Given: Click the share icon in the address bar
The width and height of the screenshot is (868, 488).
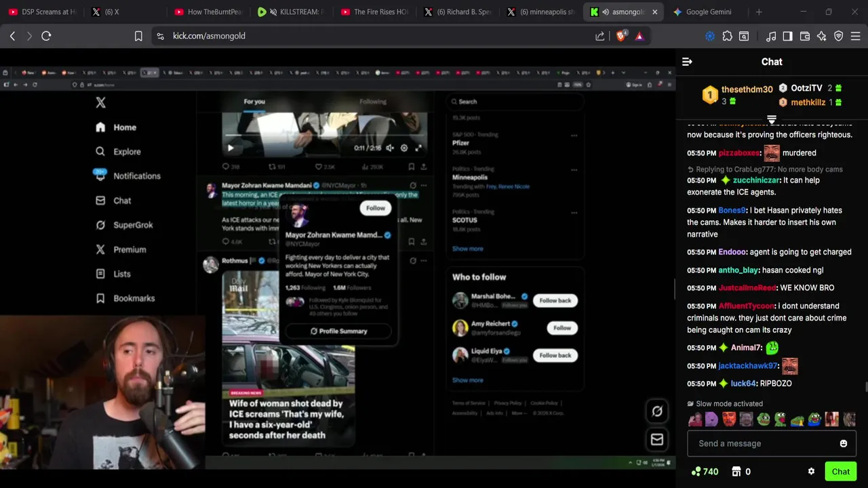Looking at the screenshot, I should tap(600, 36).
